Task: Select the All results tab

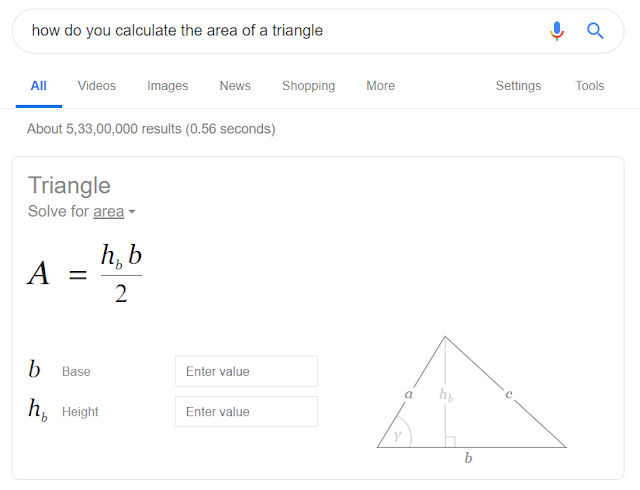Action: pyautogui.click(x=39, y=86)
